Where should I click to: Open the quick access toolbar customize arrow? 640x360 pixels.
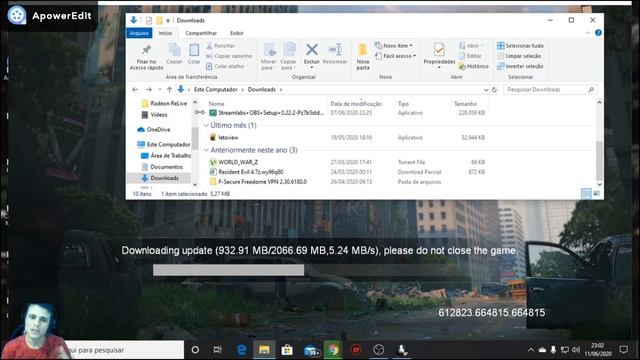coord(168,20)
